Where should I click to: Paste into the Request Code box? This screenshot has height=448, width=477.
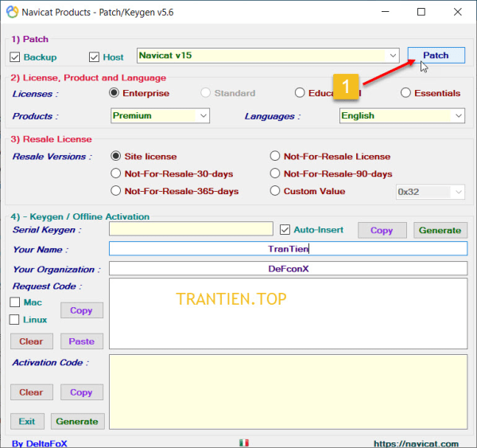coord(82,341)
